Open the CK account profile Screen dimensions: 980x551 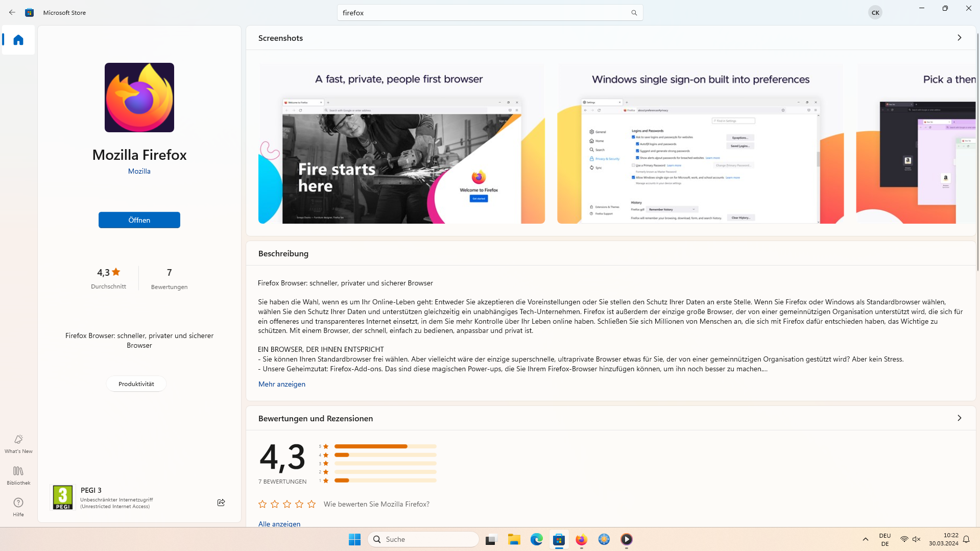pyautogui.click(x=875, y=13)
